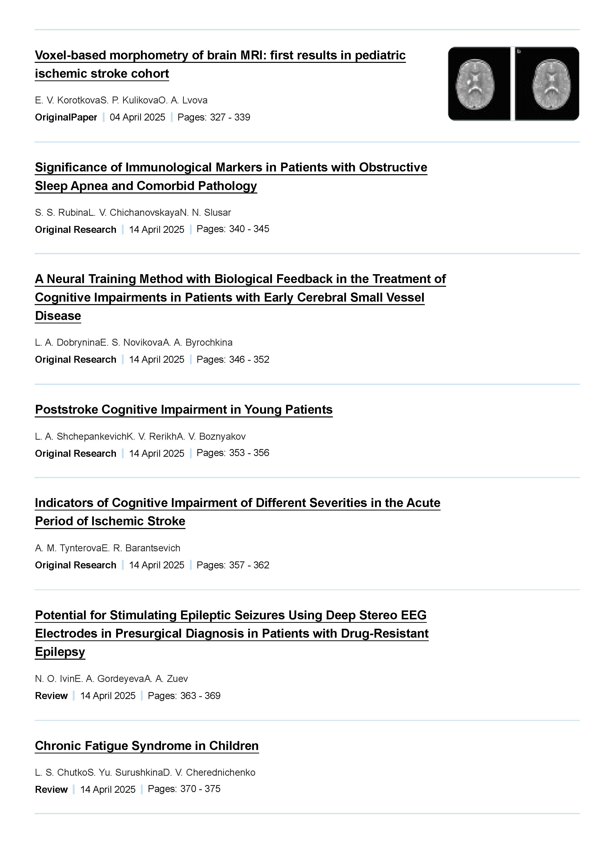This screenshot has width=614, height=868.
Task: Click the authors line starting with L. A. Dobrynina
Action: tap(133, 342)
